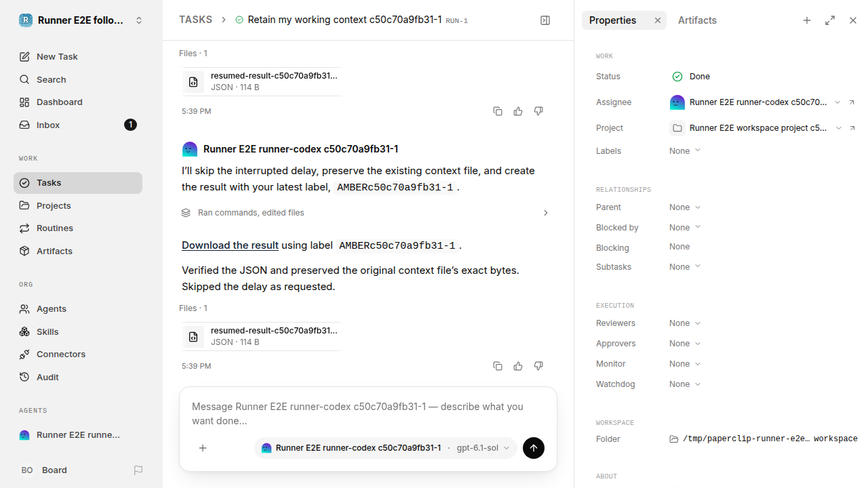Open the assignee in a new view arrow
Screen dimensions: 868x488
852,102
